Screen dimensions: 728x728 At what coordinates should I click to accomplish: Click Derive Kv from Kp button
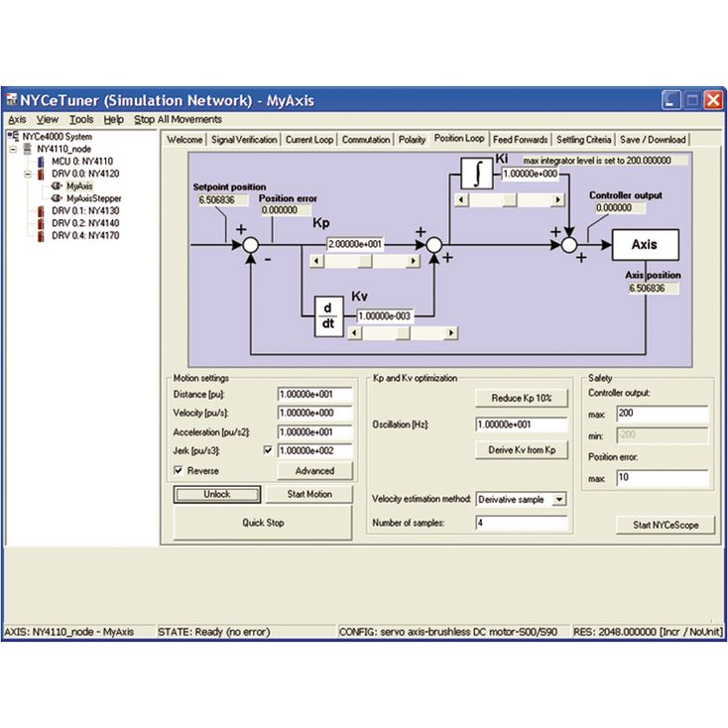(x=522, y=450)
